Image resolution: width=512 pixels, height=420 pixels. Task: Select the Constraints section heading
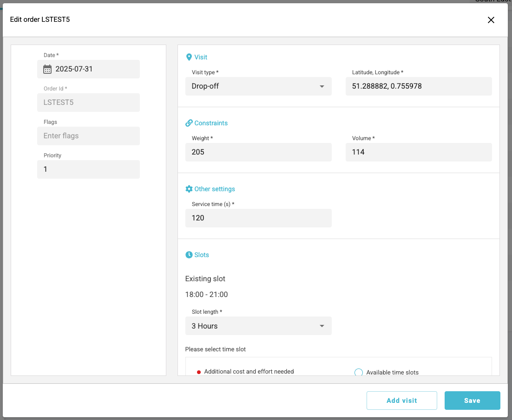pos(211,123)
